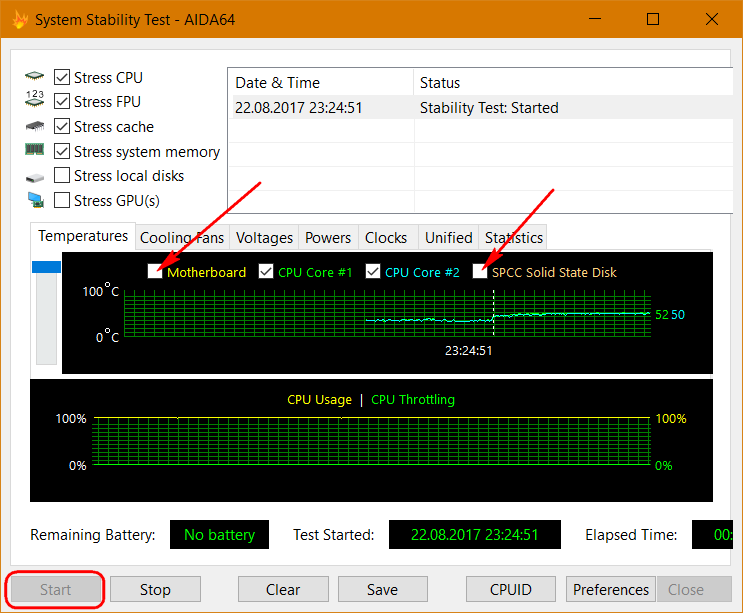
Task: Click the blue graph scale slider handle
Action: pos(46,267)
